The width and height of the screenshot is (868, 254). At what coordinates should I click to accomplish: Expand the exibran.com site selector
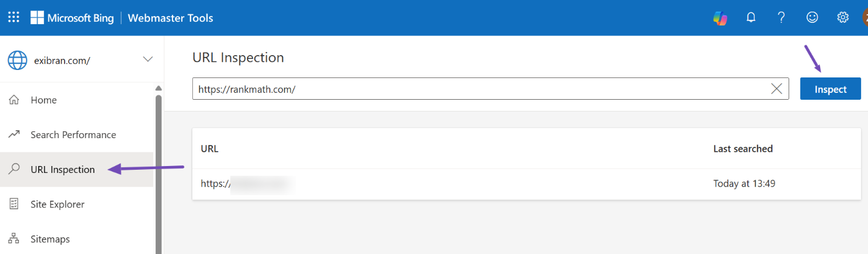click(148, 59)
